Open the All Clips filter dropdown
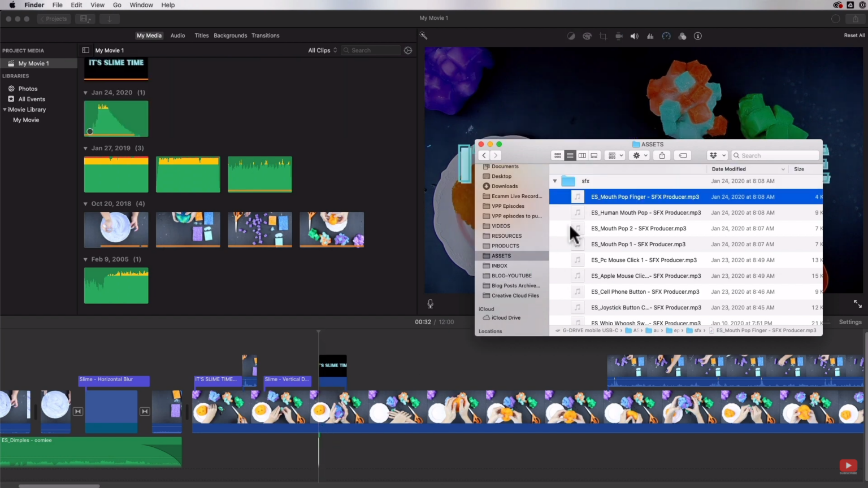 322,50
